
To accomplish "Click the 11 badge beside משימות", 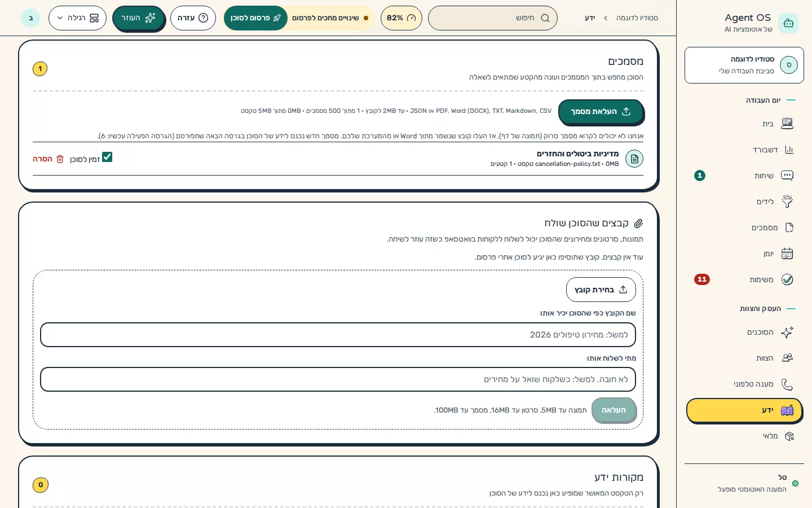I will tap(702, 279).
